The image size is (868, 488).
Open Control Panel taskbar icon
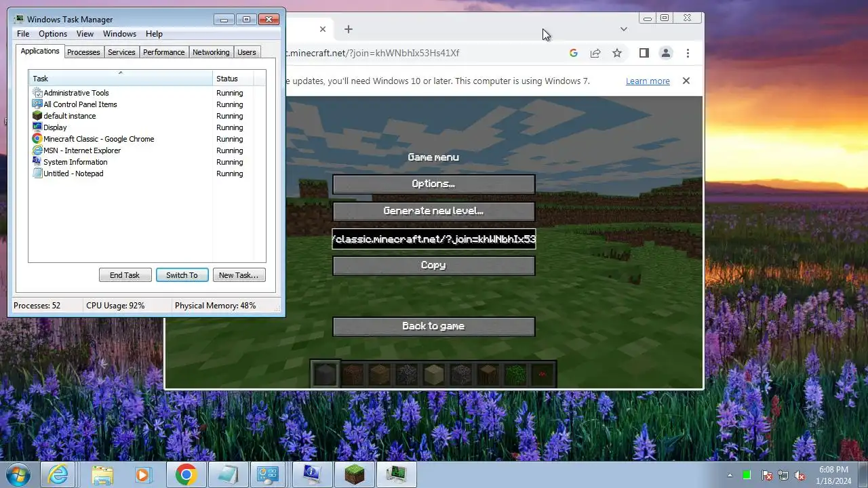click(269, 474)
